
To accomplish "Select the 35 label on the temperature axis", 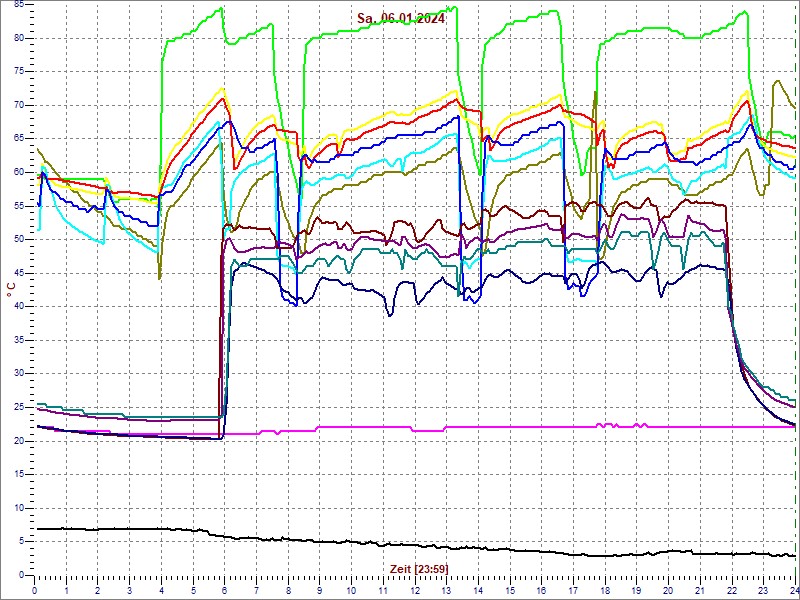I will 19,340.
